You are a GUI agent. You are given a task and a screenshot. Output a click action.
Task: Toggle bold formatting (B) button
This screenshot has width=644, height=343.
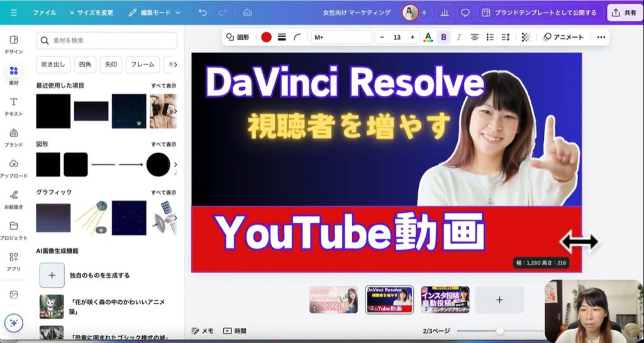pyautogui.click(x=444, y=37)
